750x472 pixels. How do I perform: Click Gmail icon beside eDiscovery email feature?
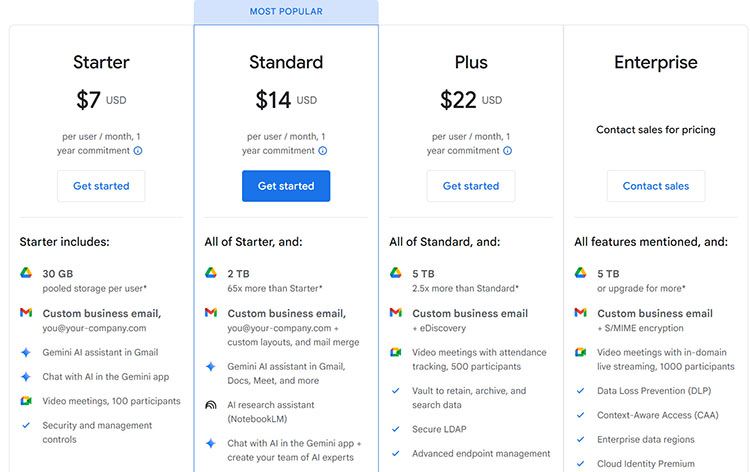pos(396,313)
